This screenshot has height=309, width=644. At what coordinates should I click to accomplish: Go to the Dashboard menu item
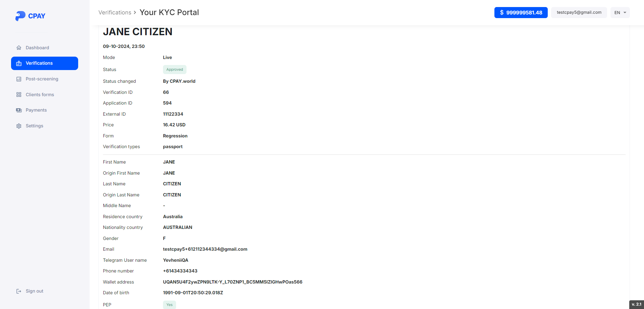(37, 48)
